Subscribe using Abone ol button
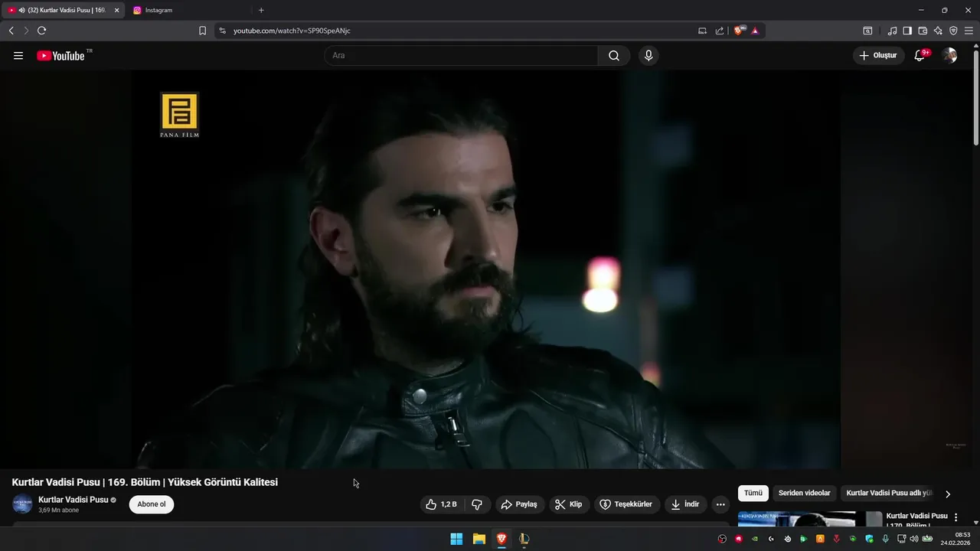This screenshot has width=980, height=551. (152, 504)
